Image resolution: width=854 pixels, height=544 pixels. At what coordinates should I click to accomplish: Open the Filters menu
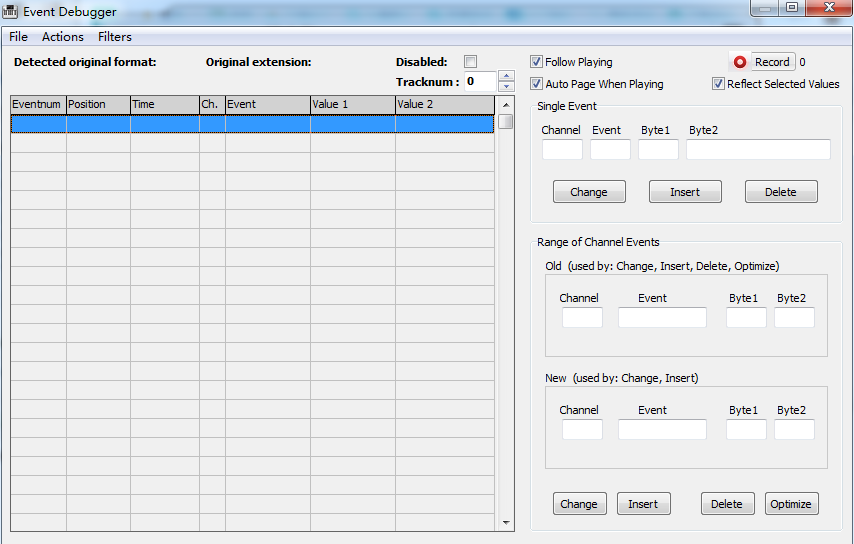pyautogui.click(x=115, y=37)
